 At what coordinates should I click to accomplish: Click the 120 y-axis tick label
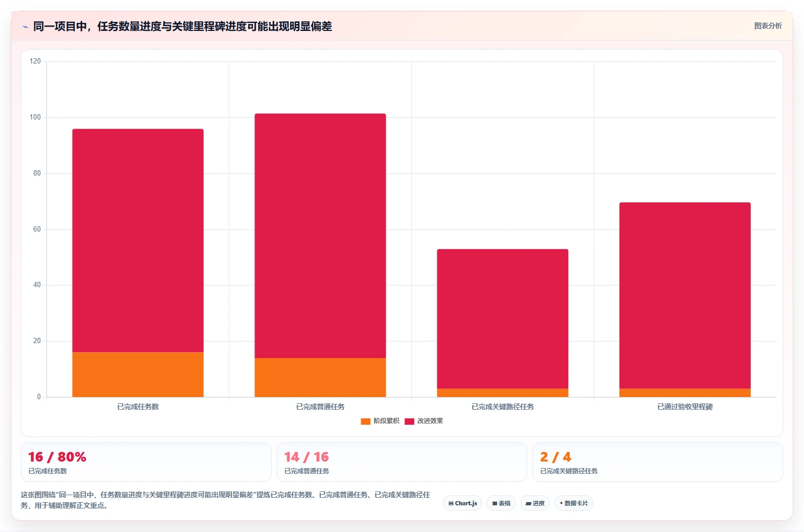pyautogui.click(x=35, y=61)
